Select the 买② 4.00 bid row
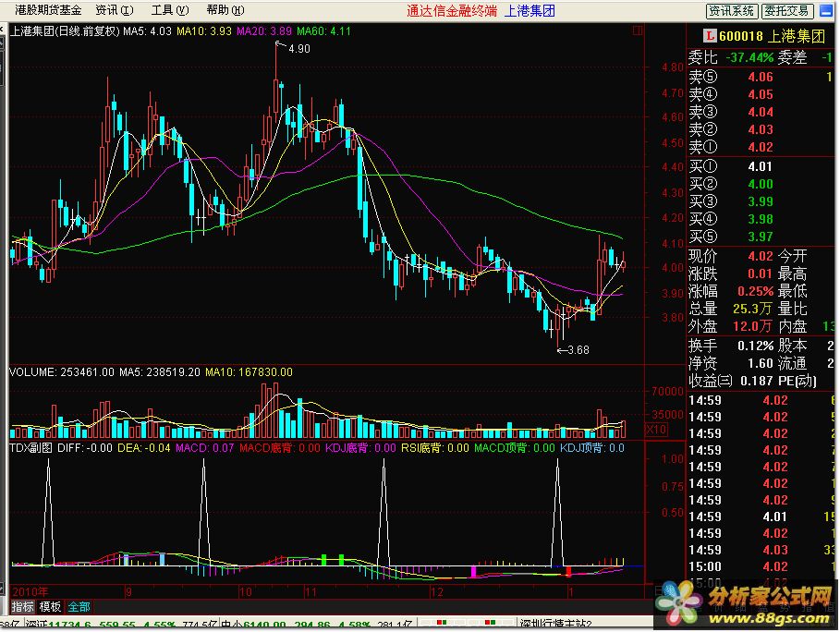Screen dimensions: 840x632 coord(761,184)
